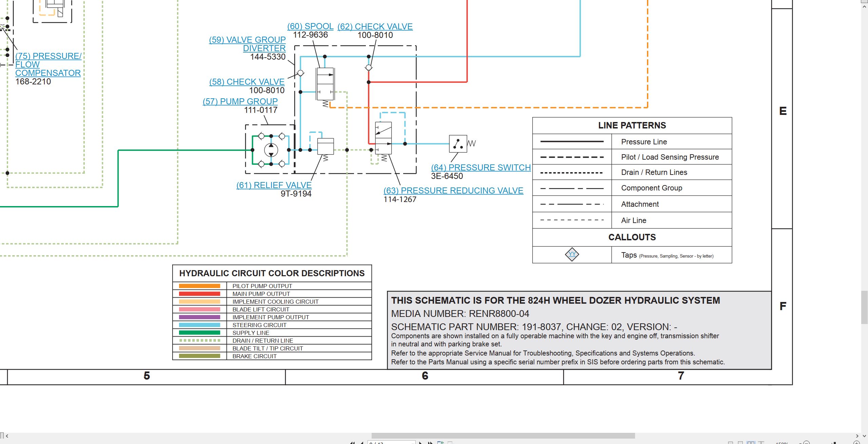The image size is (868, 444).
Task: Click the IMPLEMENT COOLING CIRCUIT color swatch
Action: (199, 302)
